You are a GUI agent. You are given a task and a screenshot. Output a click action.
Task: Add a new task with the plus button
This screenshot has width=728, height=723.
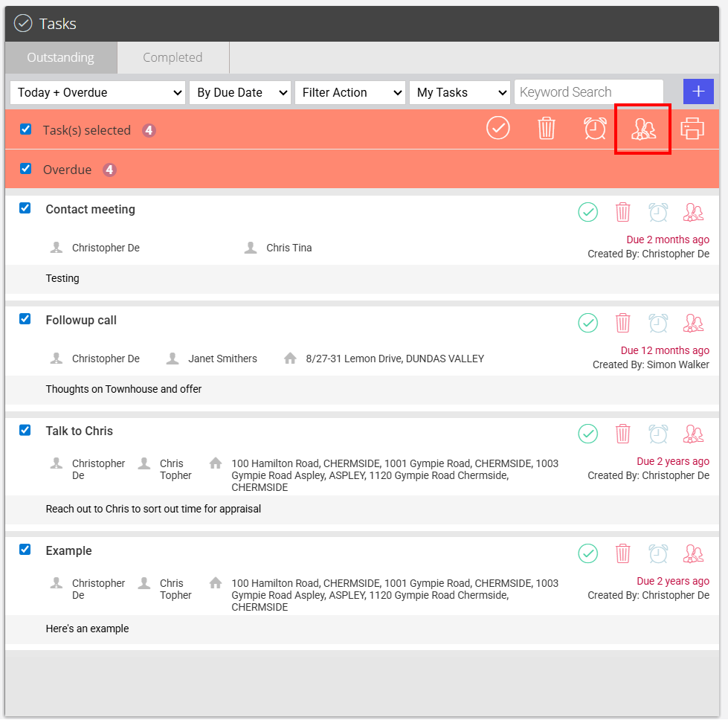(698, 91)
